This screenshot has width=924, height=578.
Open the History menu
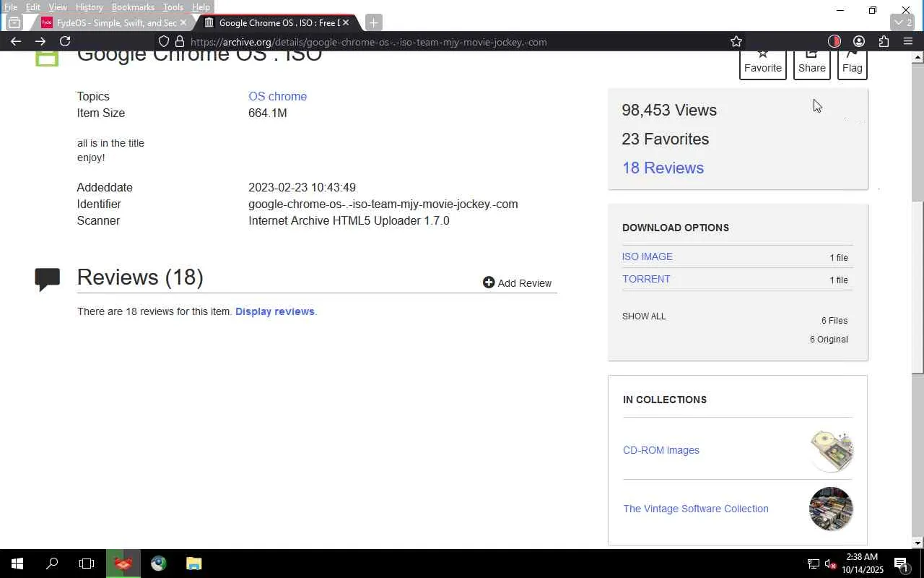[90, 7]
